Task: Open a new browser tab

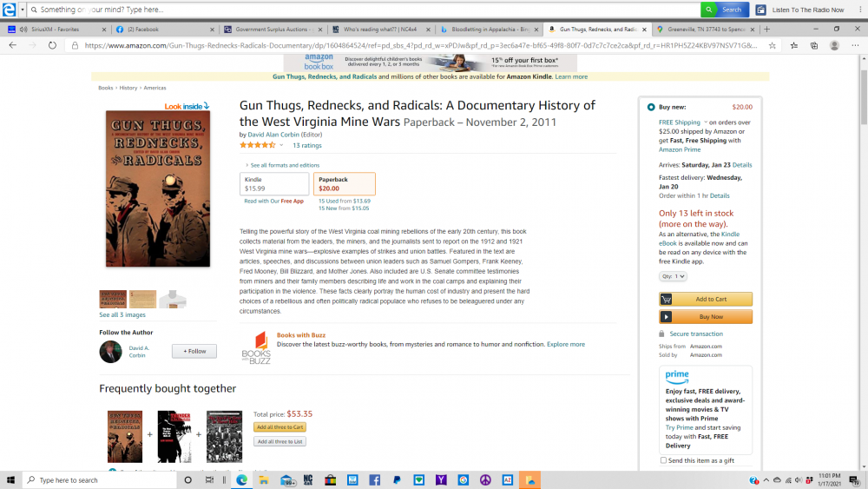Action: (x=766, y=30)
